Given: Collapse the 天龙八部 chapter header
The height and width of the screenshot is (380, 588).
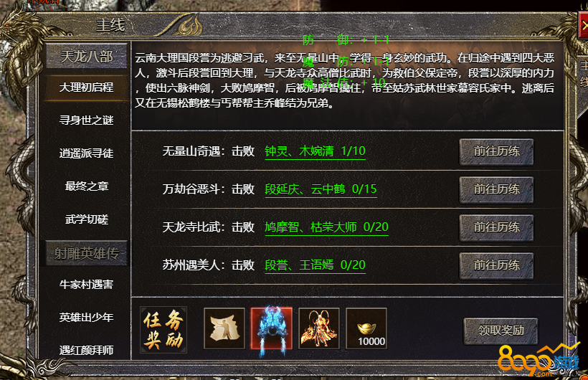Looking at the screenshot, I should (x=87, y=56).
